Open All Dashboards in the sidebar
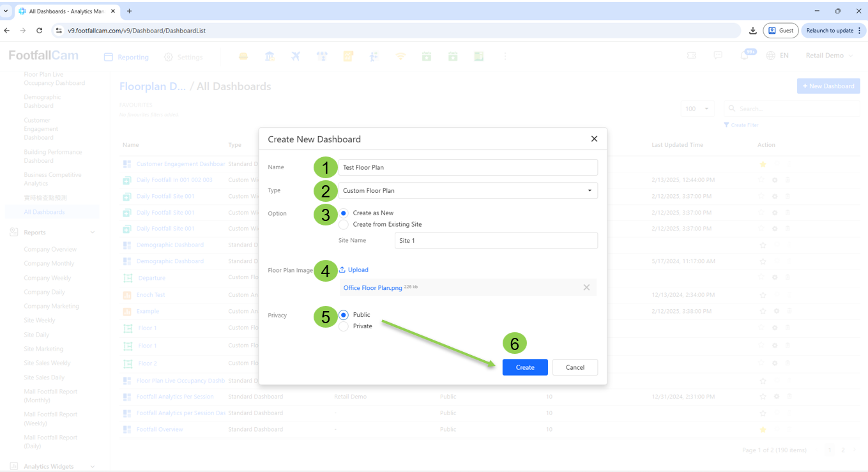 pos(44,212)
